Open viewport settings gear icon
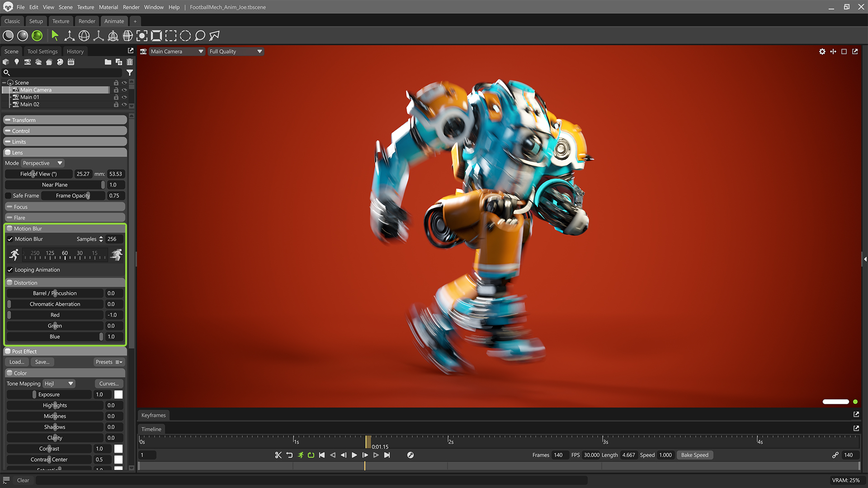Image resolution: width=868 pixels, height=488 pixels. (x=822, y=52)
